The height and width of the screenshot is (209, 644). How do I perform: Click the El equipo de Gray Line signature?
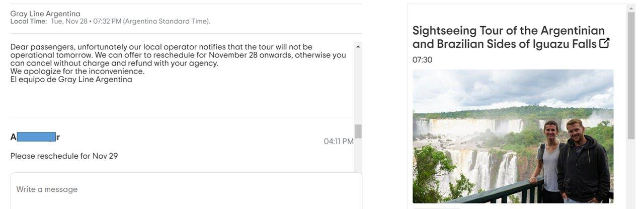click(x=71, y=80)
